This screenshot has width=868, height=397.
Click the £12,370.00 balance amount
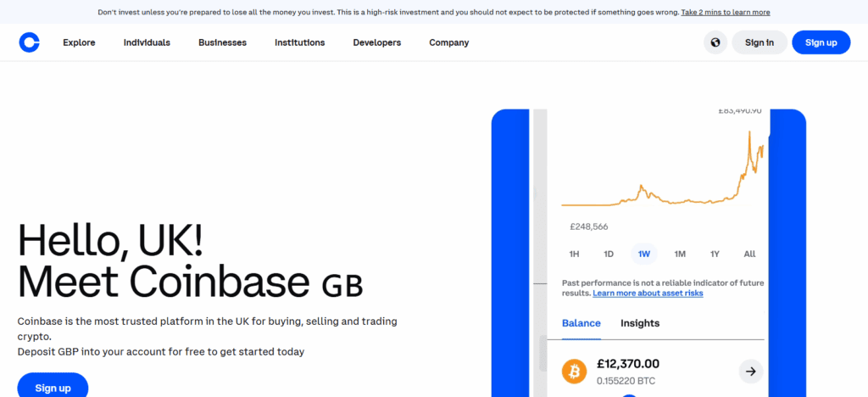628,364
